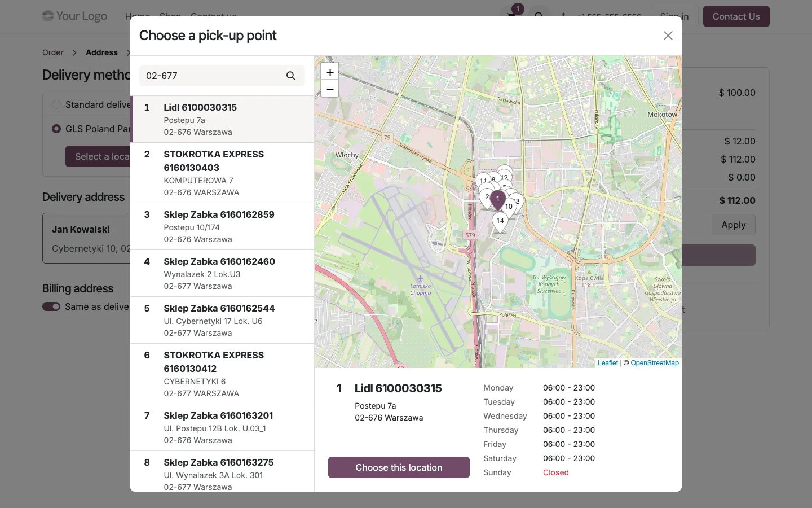Toggle Same as delivery address switch
This screenshot has width=812, height=508.
(x=51, y=306)
